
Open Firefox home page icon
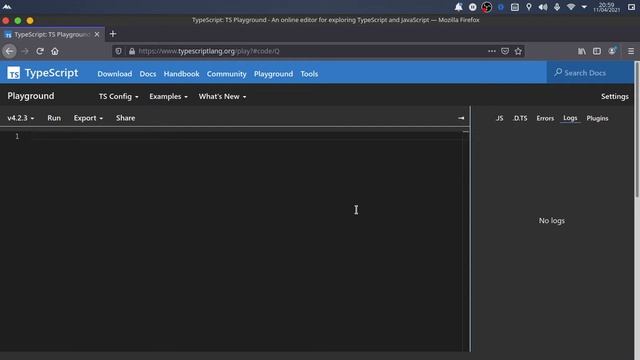tap(55, 51)
